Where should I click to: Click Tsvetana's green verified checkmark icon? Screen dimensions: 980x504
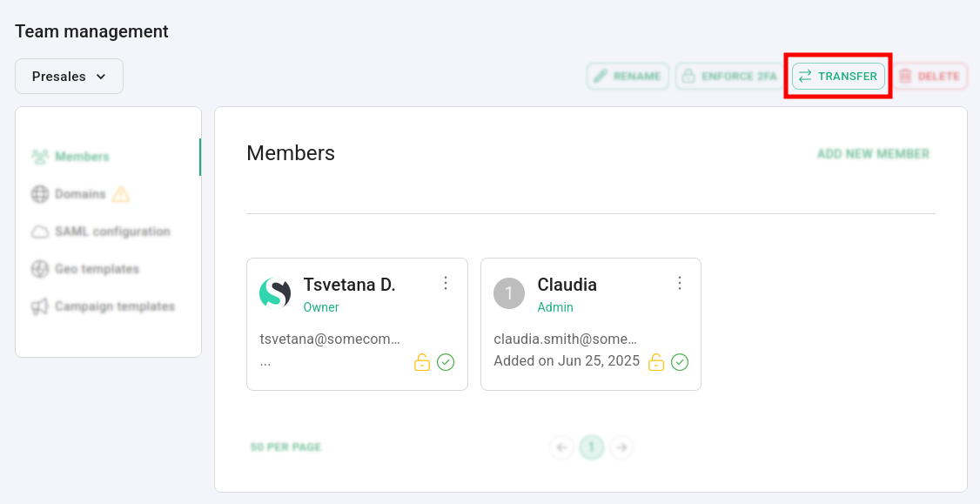446,362
